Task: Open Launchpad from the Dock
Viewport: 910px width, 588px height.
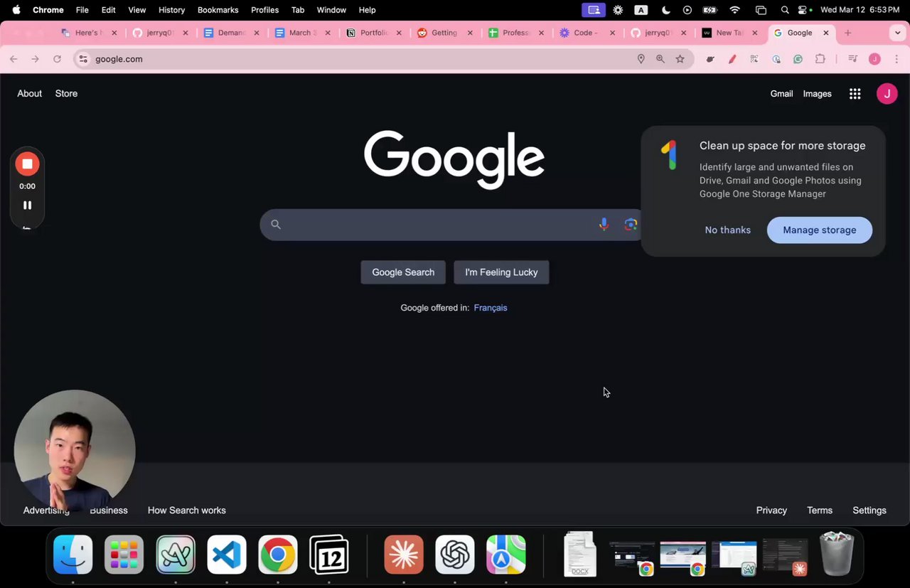Action: [124, 555]
